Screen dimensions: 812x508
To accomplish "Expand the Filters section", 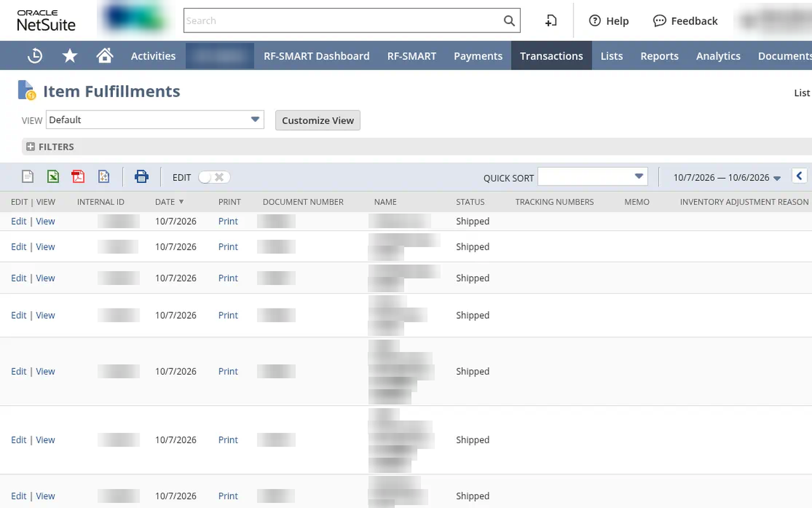I will pyautogui.click(x=50, y=147).
